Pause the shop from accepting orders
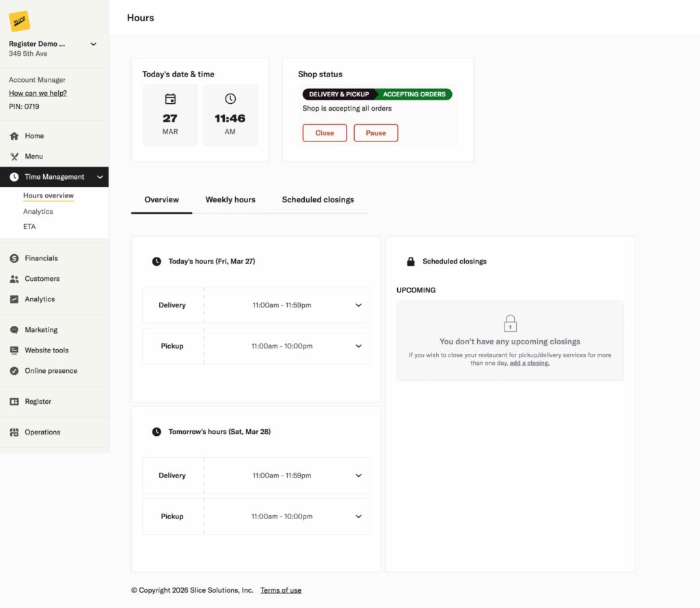 click(x=376, y=133)
